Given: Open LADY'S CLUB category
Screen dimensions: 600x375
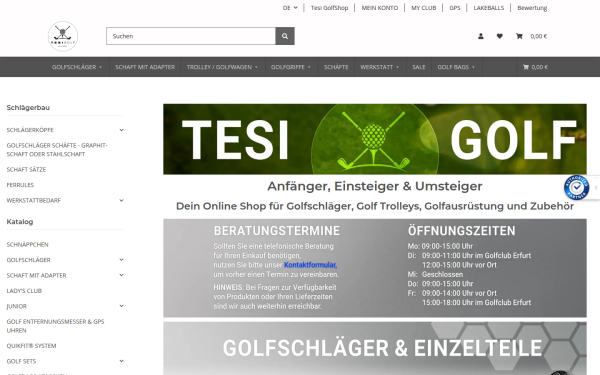Looking at the screenshot, I should (24, 291).
